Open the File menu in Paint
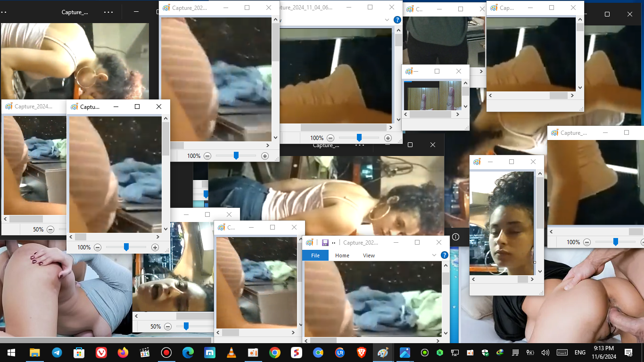This screenshot has height=362, width=644. click(x=315, y=255)
